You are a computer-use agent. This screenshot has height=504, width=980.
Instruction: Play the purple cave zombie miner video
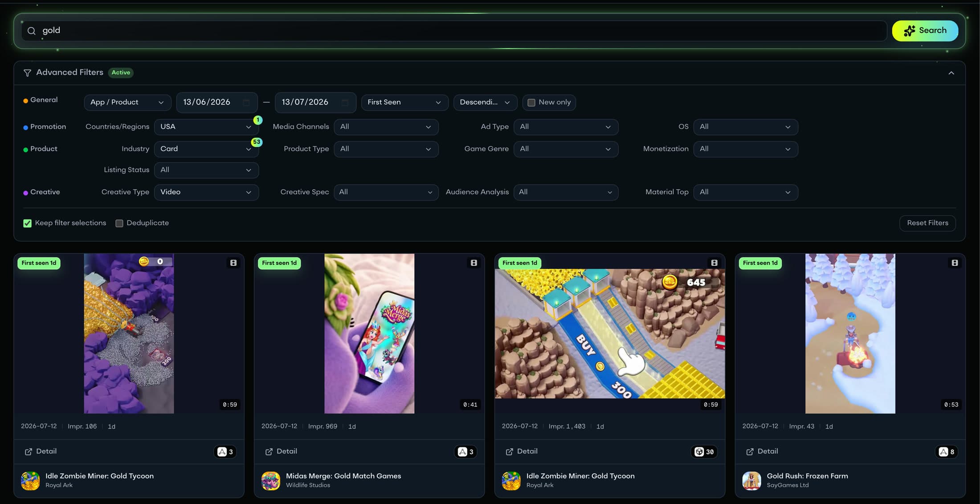click(129, 333)
